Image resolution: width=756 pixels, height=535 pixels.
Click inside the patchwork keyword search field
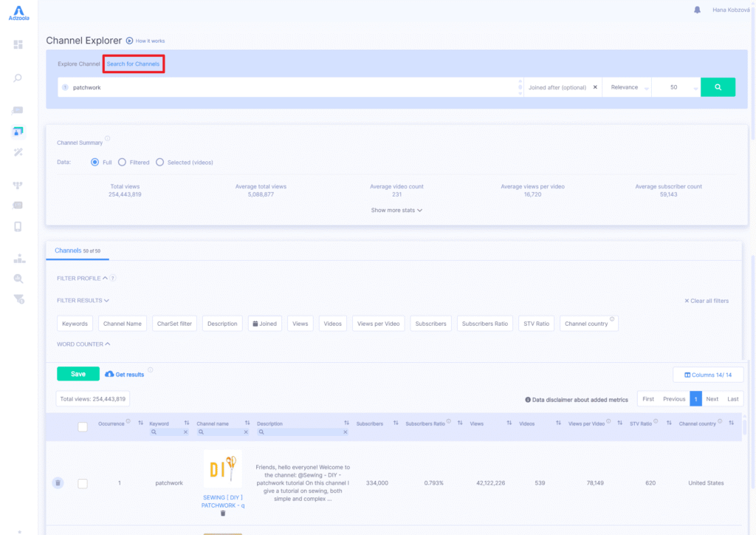click(221, 86)
